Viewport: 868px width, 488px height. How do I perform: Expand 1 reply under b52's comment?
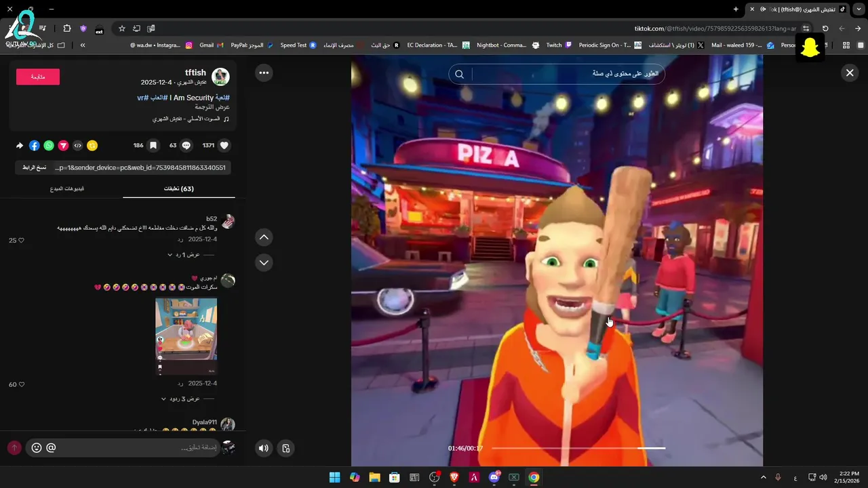pos(184,255)
